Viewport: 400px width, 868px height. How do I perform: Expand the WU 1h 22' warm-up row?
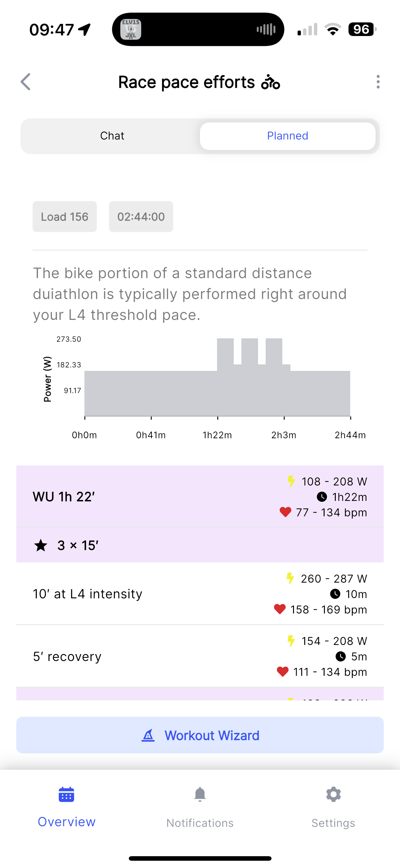coord(200,497)
